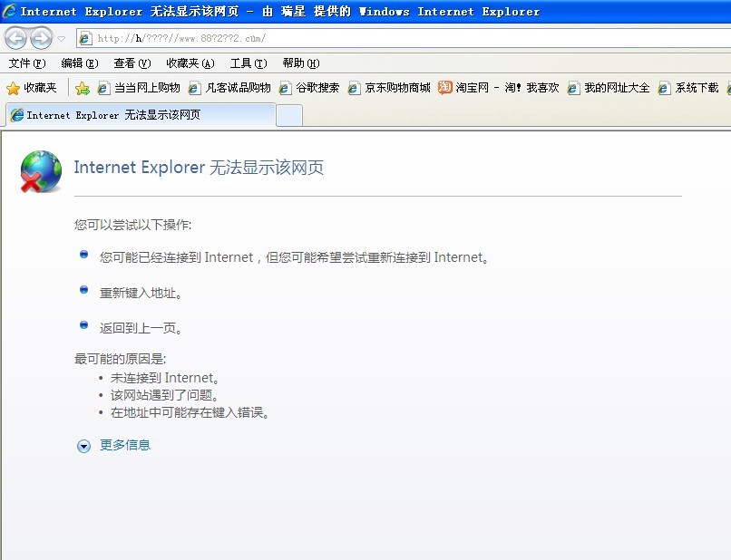The image size is (731, 560).
Task: Open recent pages dropdown beside navigation arrows
Action: 62,39
